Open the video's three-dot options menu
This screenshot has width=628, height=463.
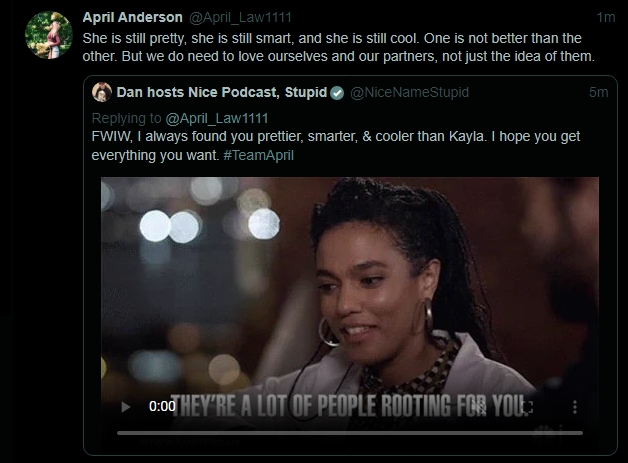pos(575,407)
